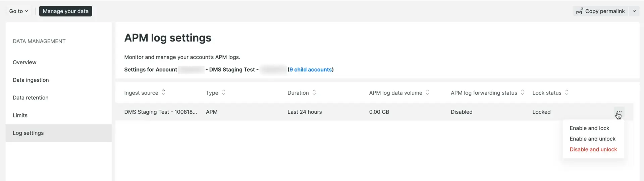The height and width of the screenshot is (181, 644).
Task: Open Data ingestion sidebar item
Action: click(31, 80)
